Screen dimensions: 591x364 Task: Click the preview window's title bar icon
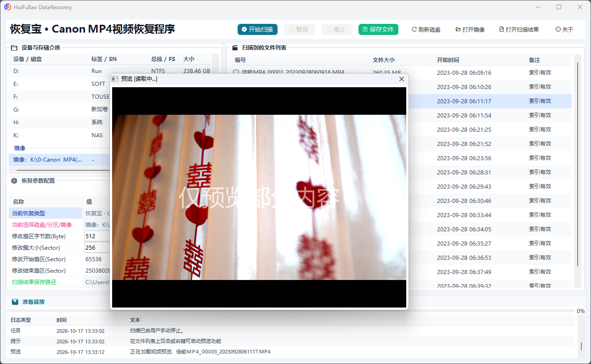pyautogui.click(x=115, y=79)
